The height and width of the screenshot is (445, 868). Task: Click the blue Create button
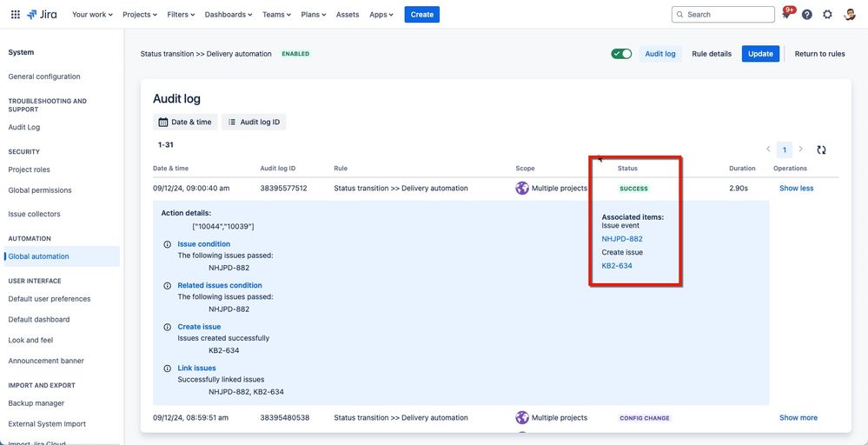click(421, 15)
